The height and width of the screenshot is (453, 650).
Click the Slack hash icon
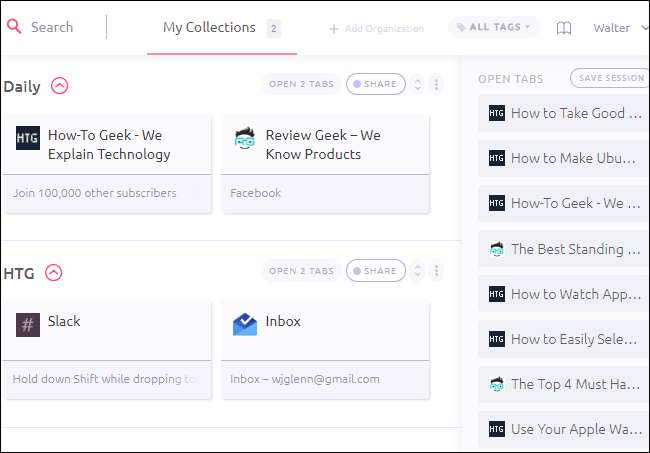[28, 325]
